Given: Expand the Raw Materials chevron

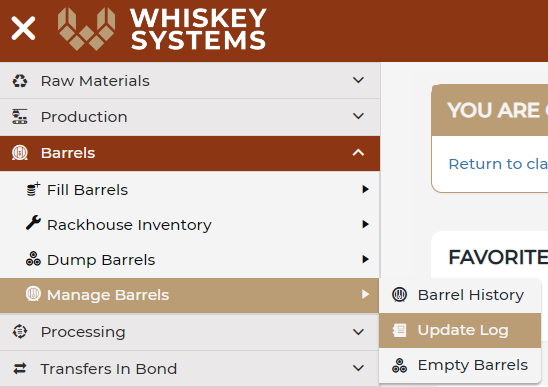Looking at the screenshot, I should pyautogui.click(x=358, y=80).
